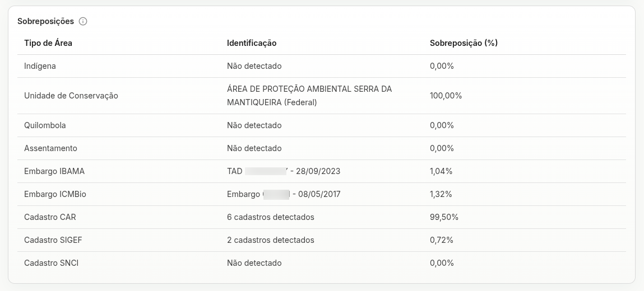Click the info icon beside Sobreposições
The width and height of the screenshot is (644, 291).
(x=83, y=21)
